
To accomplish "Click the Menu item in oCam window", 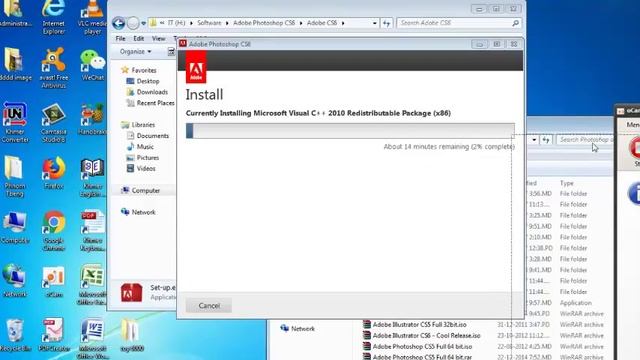I will click(x=633, y=124).
